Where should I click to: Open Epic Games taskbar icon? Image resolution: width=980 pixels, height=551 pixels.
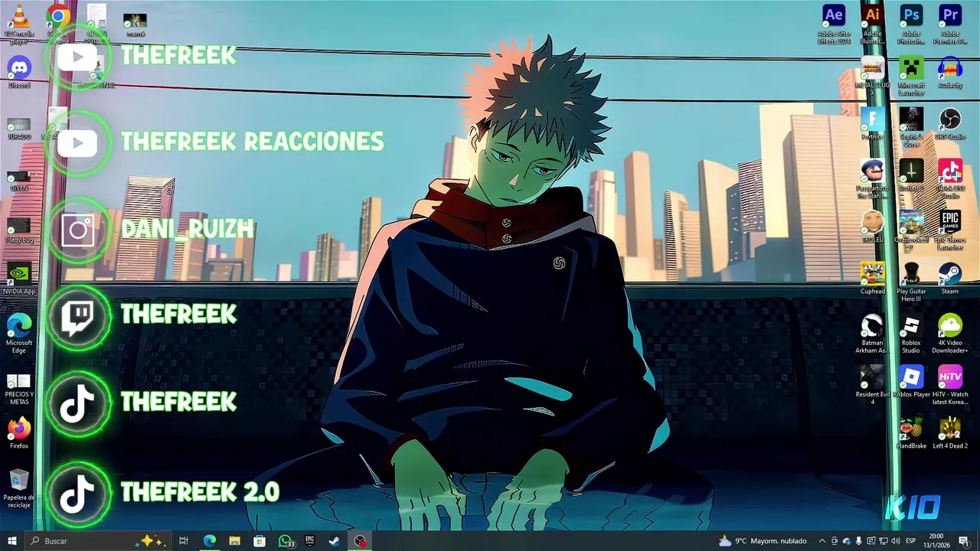click(309, 541)
